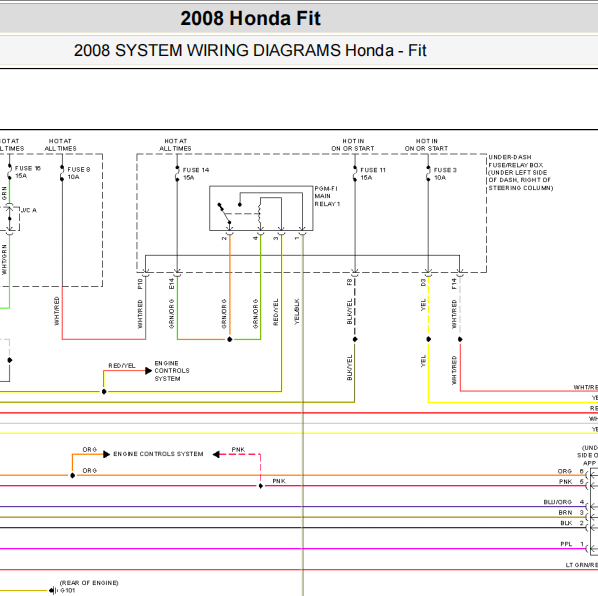Click the UNDER-DASH FUSE/RELAY BOX description
Viewport: 598px width, 596px height.
point(521,172)
